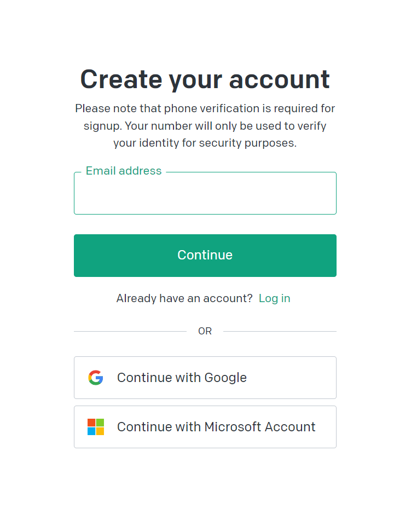The width and height of the screenshot is (417, 532).
Task: Click the Google logo icon
Action: click(x=96, y=378)
